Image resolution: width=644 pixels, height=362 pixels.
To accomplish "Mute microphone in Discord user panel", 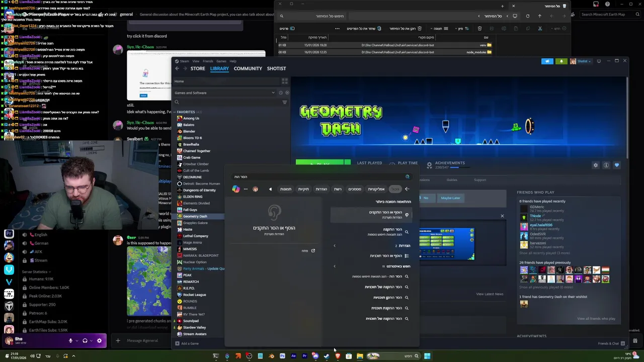I will click(x=70, y=340).
